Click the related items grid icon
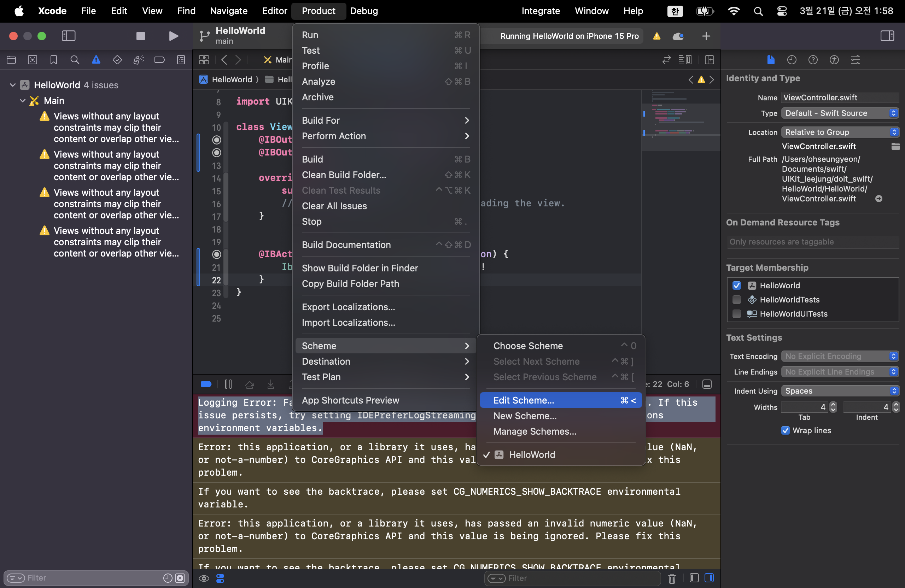Image resolution: width=905 pixels, height=588 pixels. point(204,60)
